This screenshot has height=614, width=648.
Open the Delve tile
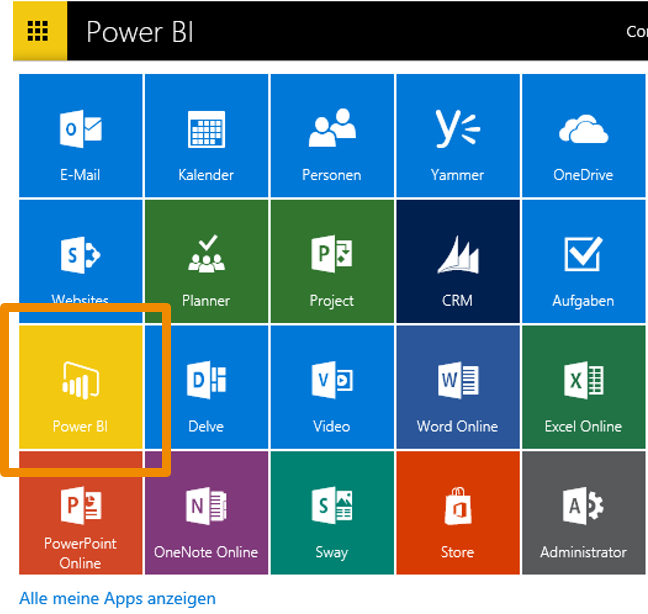pos(206,387)
